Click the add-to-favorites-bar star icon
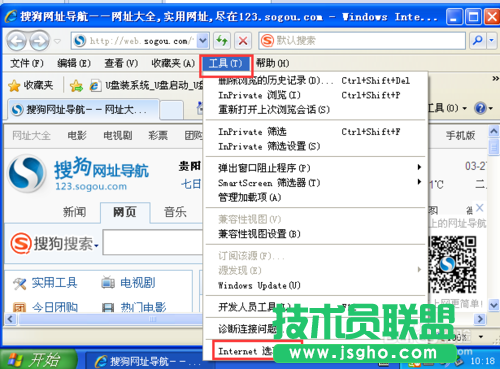500x369 pixels. (76, 86)
